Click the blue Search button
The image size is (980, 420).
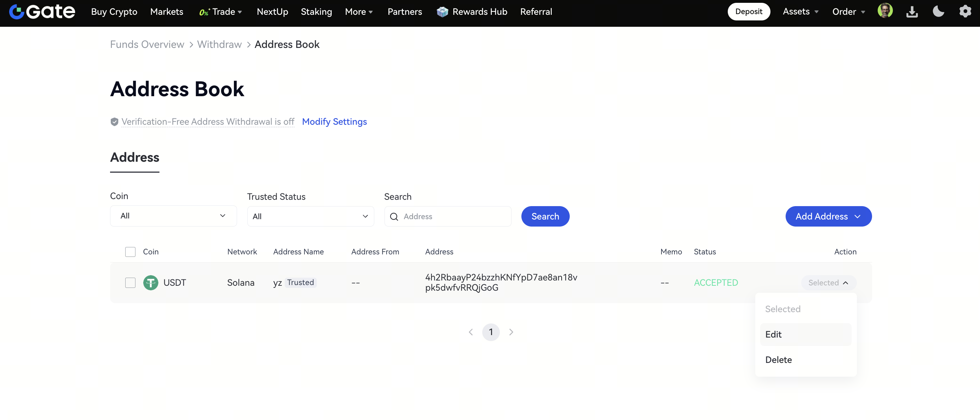tap(545, 216)
